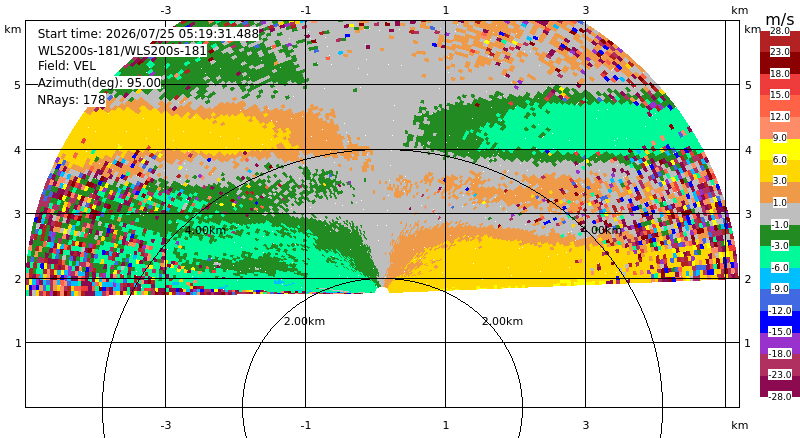Click the purple -18.0 m/s colorbar segment
Image resolution: width=800 pixels, height=438 pixels.
coord(780,343)
